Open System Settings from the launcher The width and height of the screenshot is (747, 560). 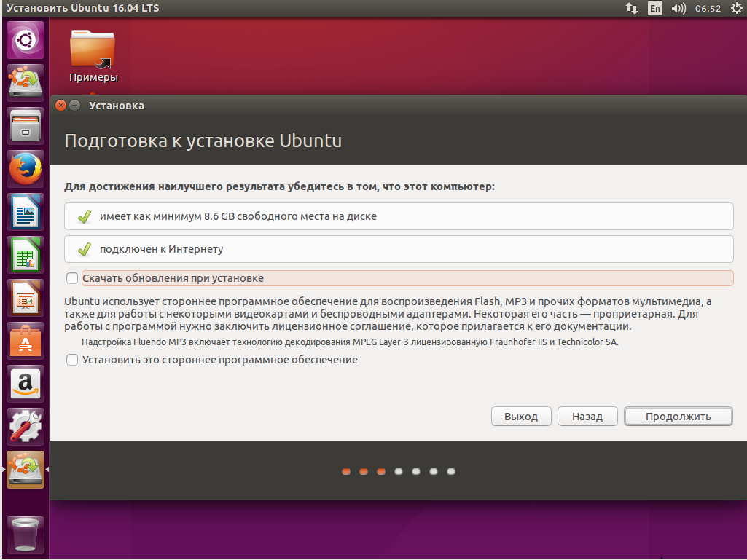tap(26, 427)
